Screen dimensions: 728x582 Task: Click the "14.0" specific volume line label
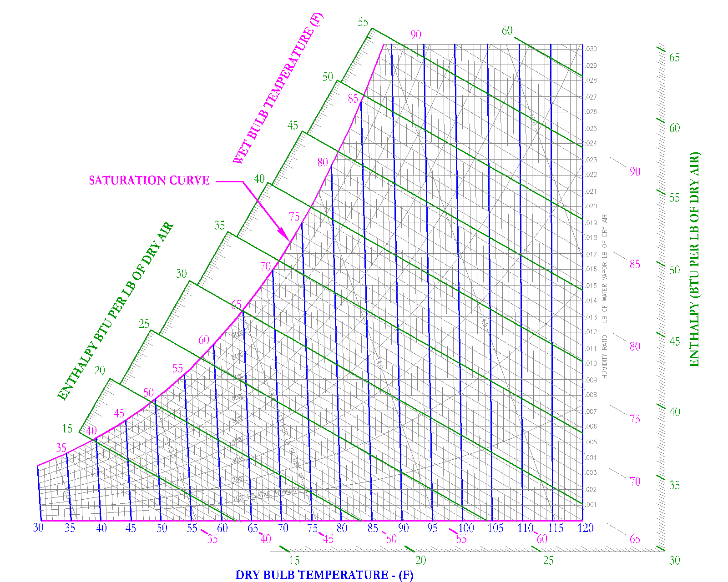tap(379, 362)
